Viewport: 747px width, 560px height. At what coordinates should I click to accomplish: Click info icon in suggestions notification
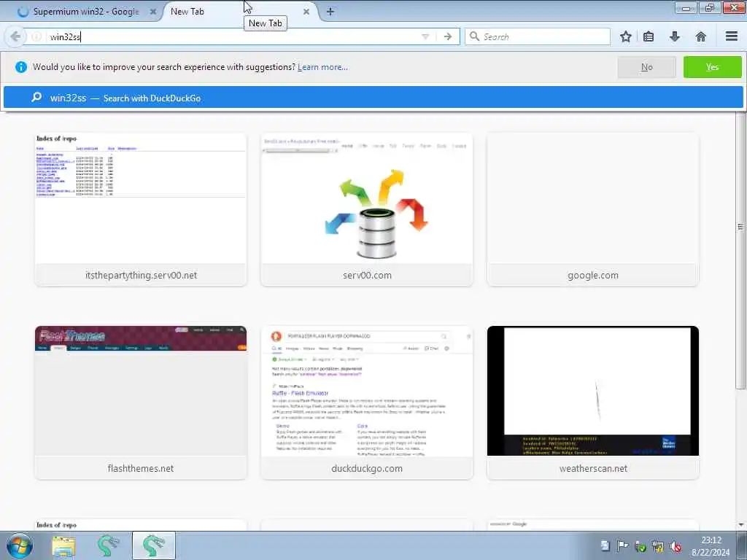click(x=21, y=67)
